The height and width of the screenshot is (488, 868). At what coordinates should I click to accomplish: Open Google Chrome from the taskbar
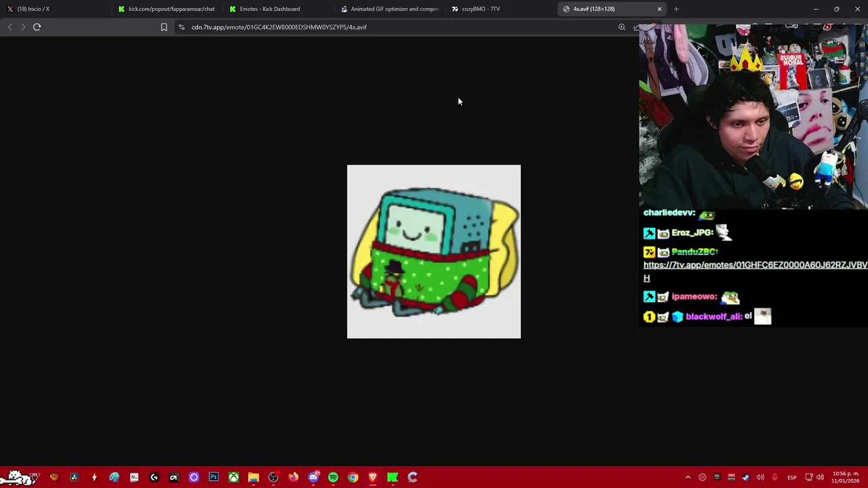click(x=353, y=477)
